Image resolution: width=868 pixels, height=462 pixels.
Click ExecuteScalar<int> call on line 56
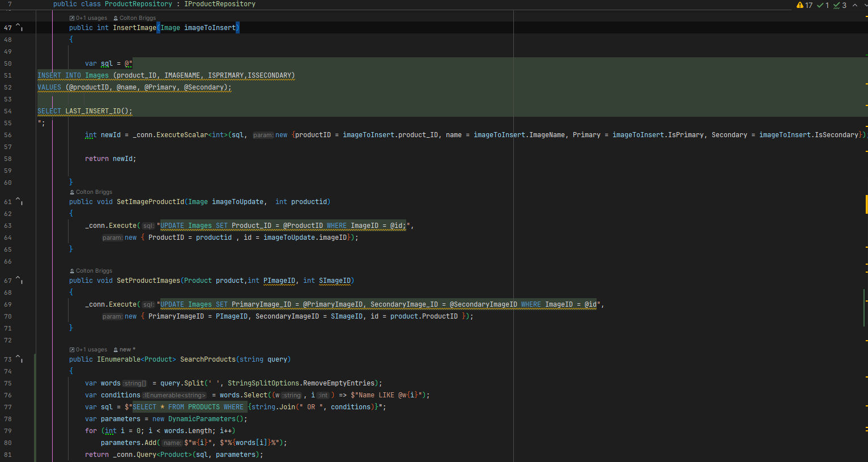[192, 135]
